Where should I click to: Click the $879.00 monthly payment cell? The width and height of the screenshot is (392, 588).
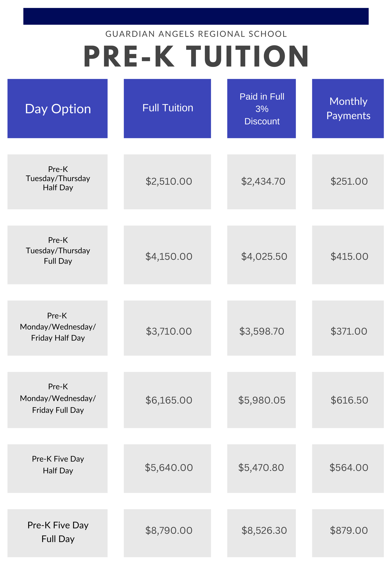pyautogui.click(x=349, y=530)
